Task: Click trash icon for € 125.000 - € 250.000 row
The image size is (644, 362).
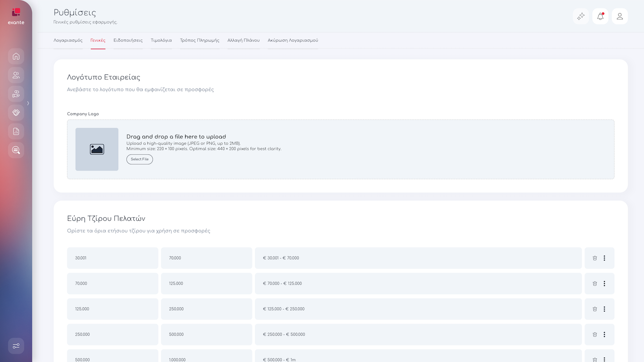Action: coord(595,309)
